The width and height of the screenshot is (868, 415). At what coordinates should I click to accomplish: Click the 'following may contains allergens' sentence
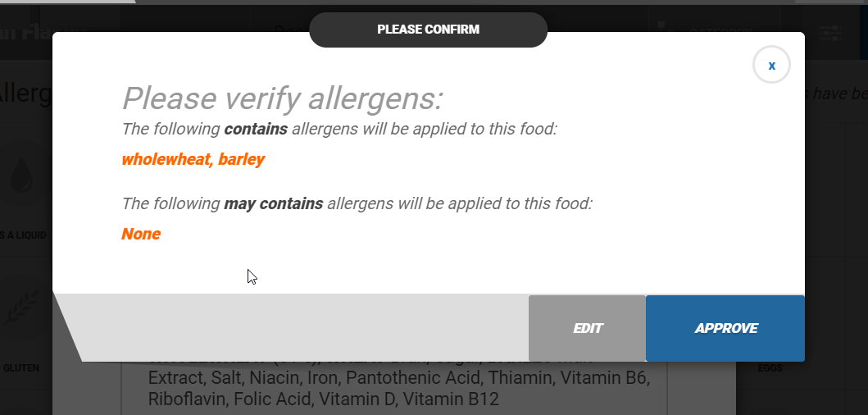pyautogui.click(x=357, y=203)
